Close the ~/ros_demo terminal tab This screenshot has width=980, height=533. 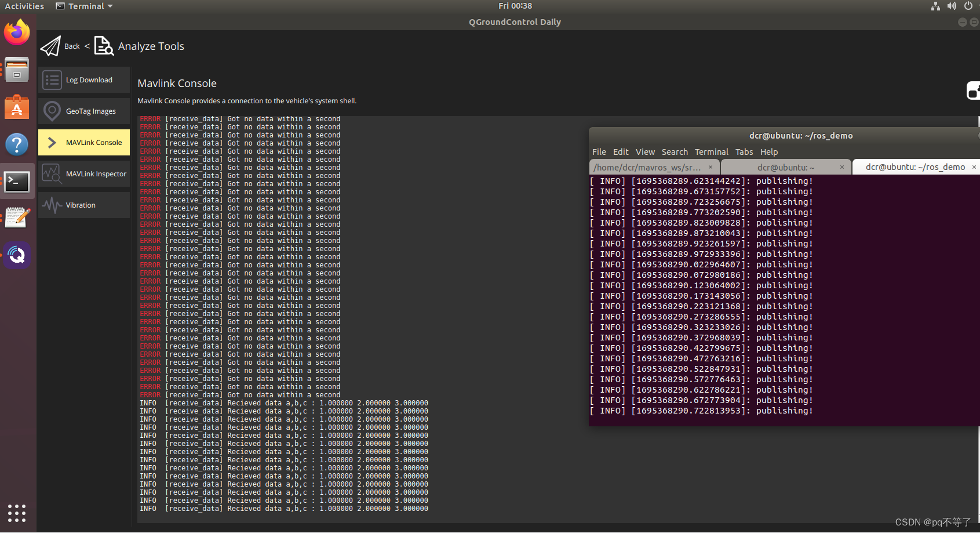pos(974,167)
